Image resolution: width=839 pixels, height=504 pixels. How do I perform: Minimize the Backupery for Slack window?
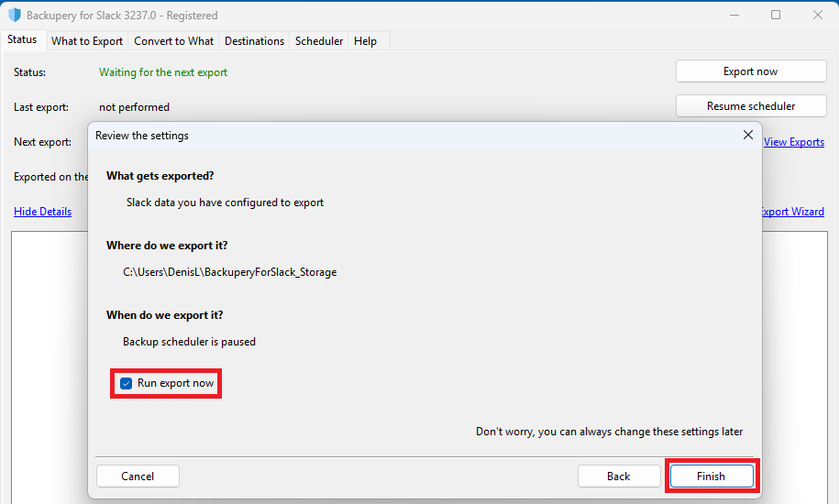[734, 15]
